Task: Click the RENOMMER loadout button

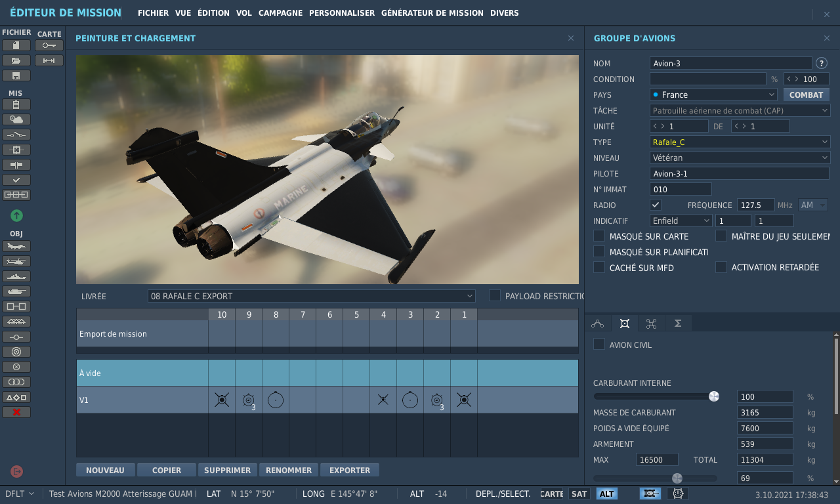Action: (289, 470)
